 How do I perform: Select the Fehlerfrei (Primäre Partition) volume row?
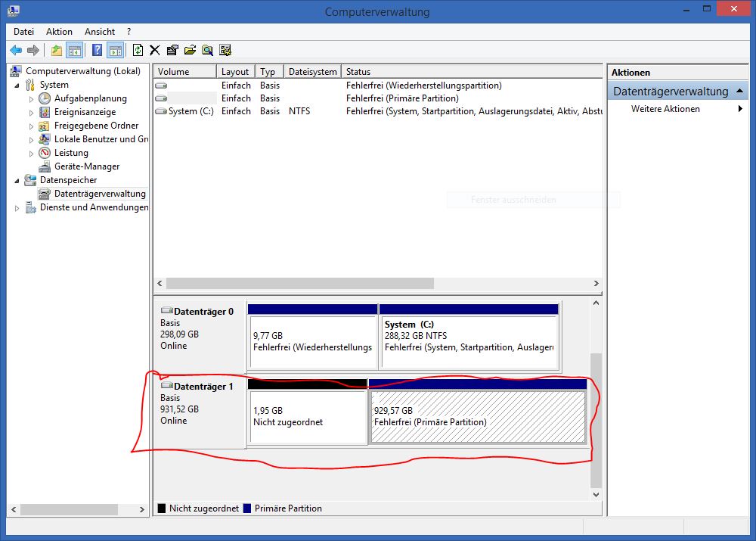(379, 98)
